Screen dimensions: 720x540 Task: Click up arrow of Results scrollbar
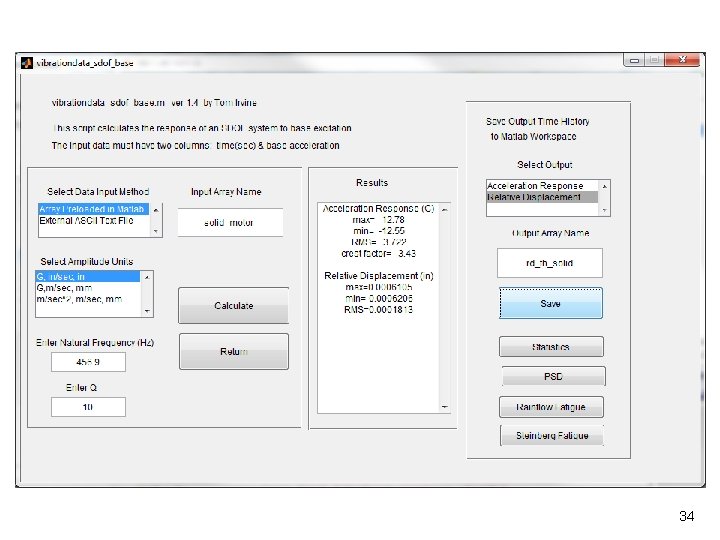tap(444, 209)
